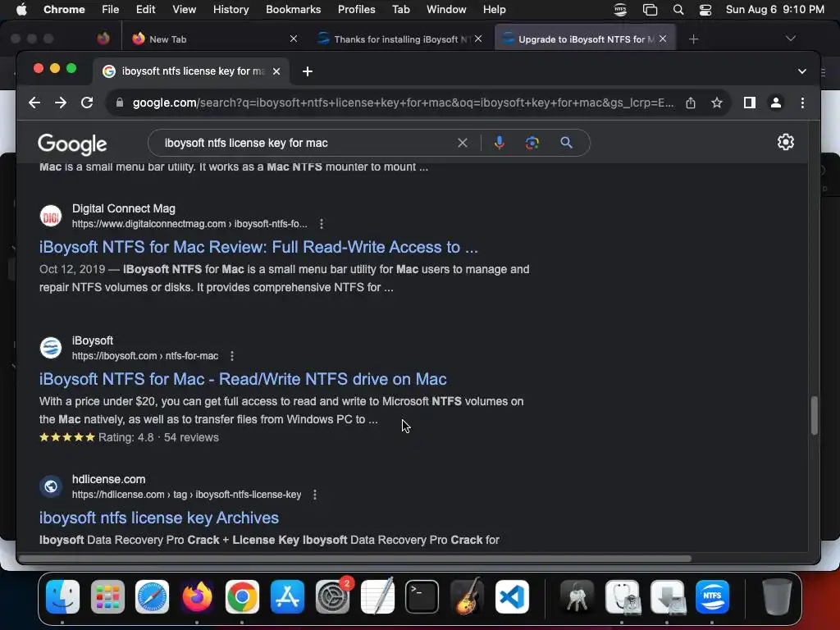The width and height of the screenshot is (840, 630).
Task: Open iBoysoft NTFS for Mac Read/Write link
Action: (243, 379)
